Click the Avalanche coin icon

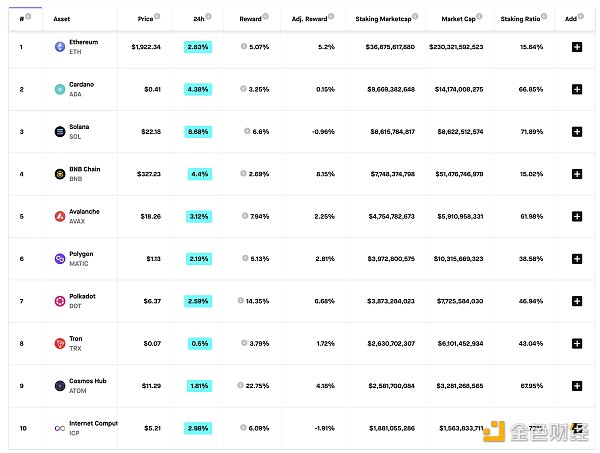(x=60, y=216)
